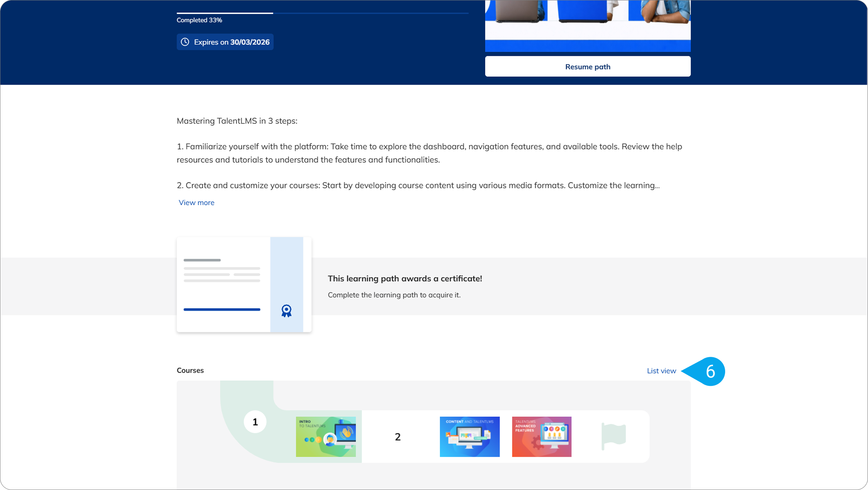Screen dimensions: 868x490
Task: Click the learning path cover image
Action: [x=587, y=25]
